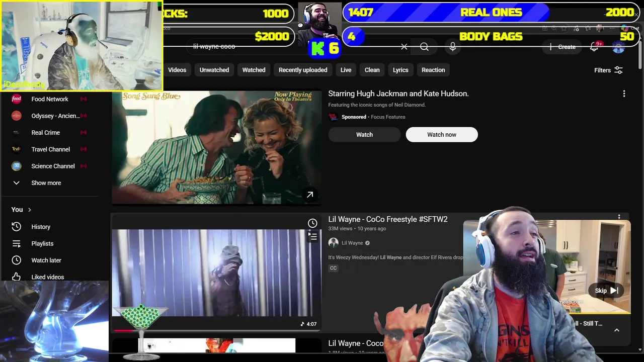Open options menu for sponsored ad
The height and width of the screenshot is (362, 644).
pos(624,94)
